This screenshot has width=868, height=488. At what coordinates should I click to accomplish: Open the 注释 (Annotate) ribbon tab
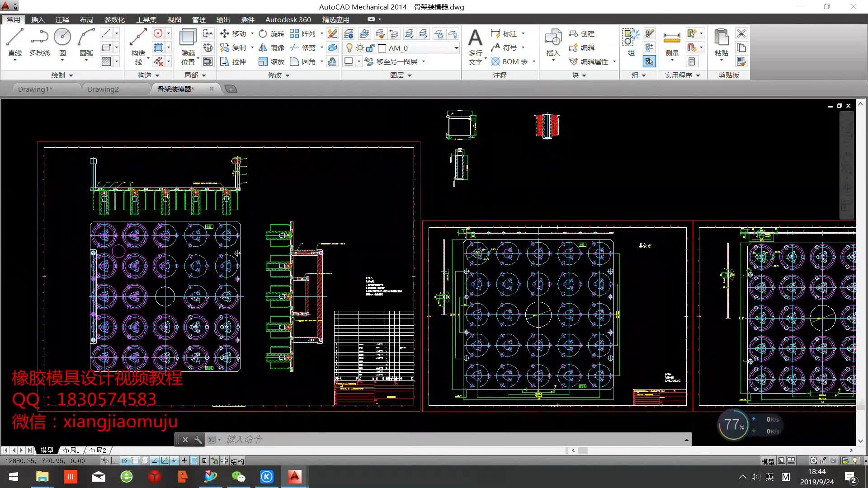62,19
